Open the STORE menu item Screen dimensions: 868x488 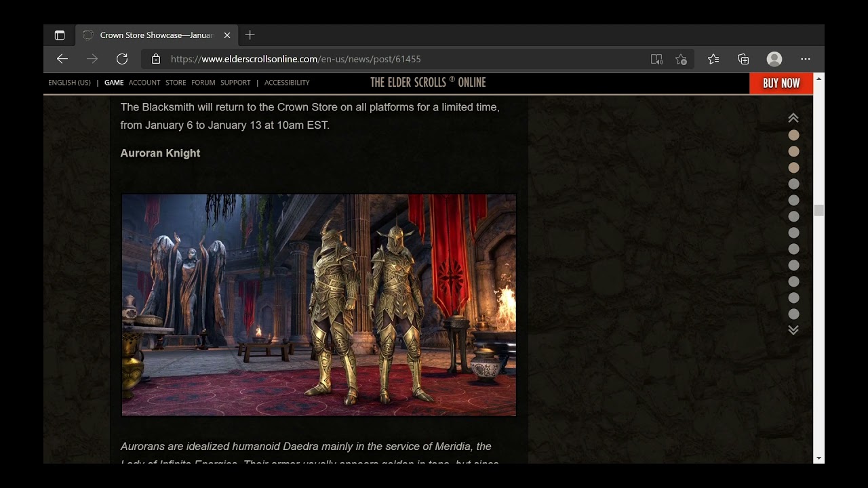(x=176, y=83)
